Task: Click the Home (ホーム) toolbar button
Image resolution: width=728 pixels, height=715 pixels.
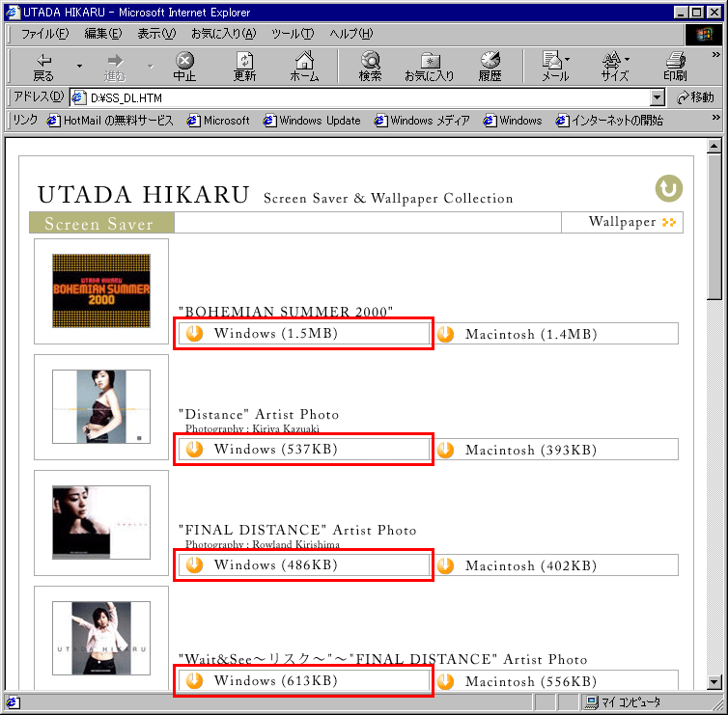Action: coord(304,67)
